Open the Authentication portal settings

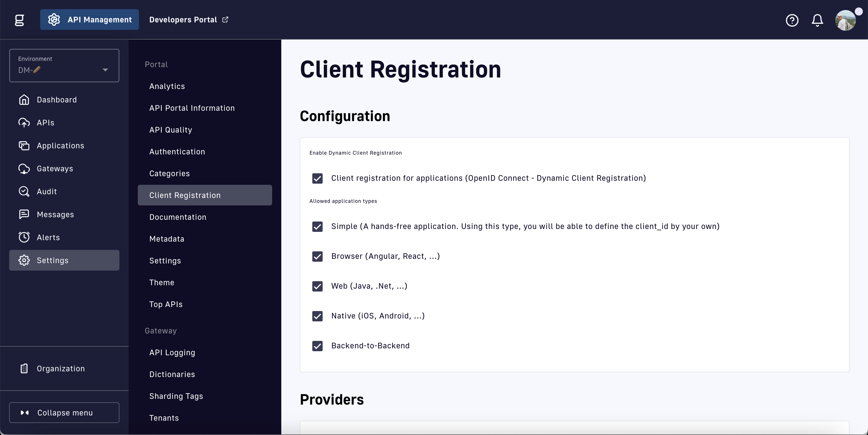[x=177, y=152]
